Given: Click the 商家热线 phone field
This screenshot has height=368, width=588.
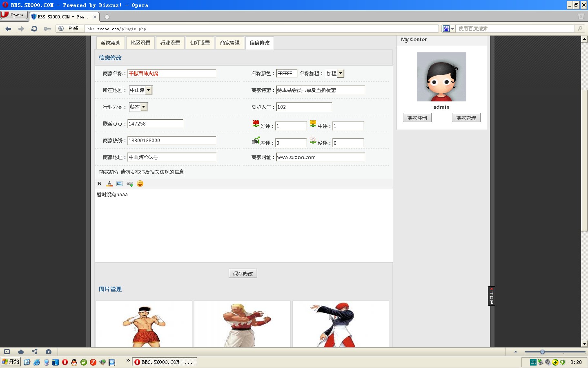Looking at the screenshot, I should tap(172, 140).
